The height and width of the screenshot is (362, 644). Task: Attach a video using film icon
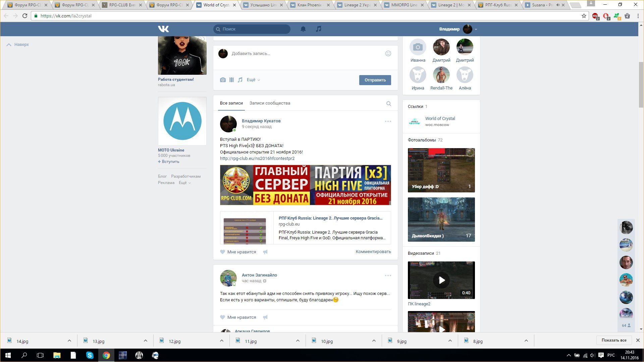pyautogui.click(x=231, y=80)
